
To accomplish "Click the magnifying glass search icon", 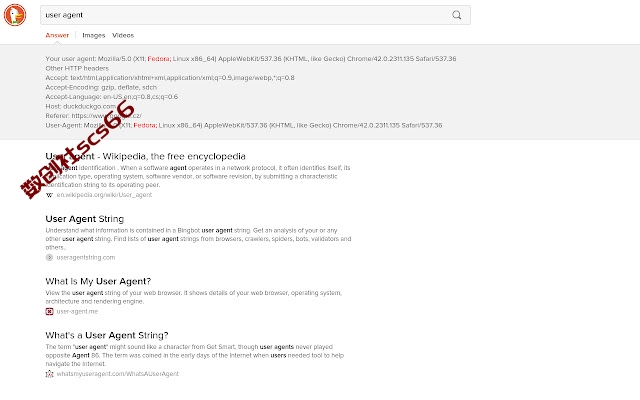I will (x=456, y=15).
